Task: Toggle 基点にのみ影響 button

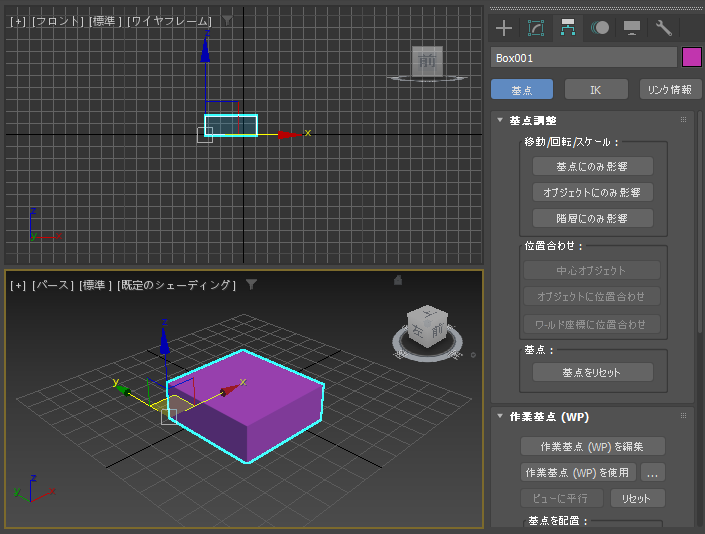Action: (x=593, y=166)
